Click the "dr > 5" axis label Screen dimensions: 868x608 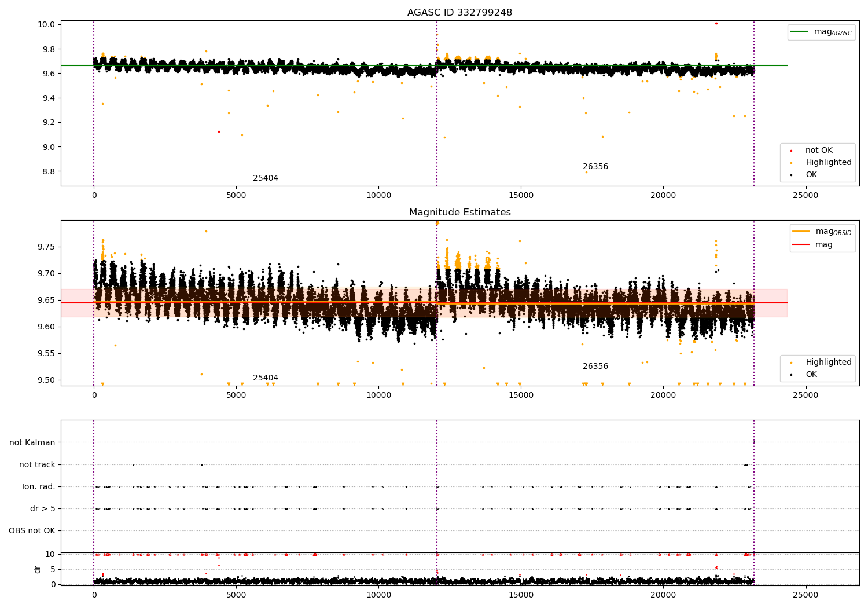pos(43,509)
